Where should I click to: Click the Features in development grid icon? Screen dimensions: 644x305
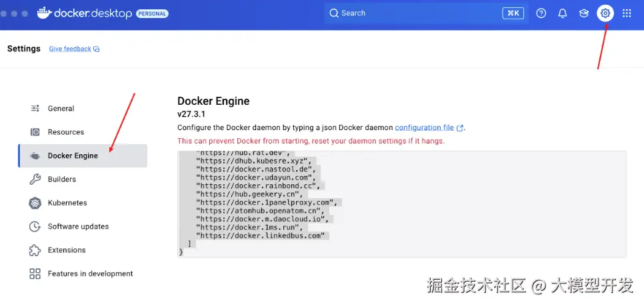(x=35, y=274)
